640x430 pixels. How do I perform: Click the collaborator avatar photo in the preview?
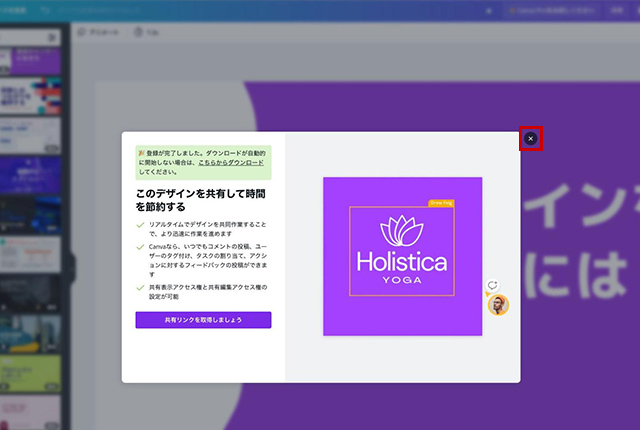point(498,305)
